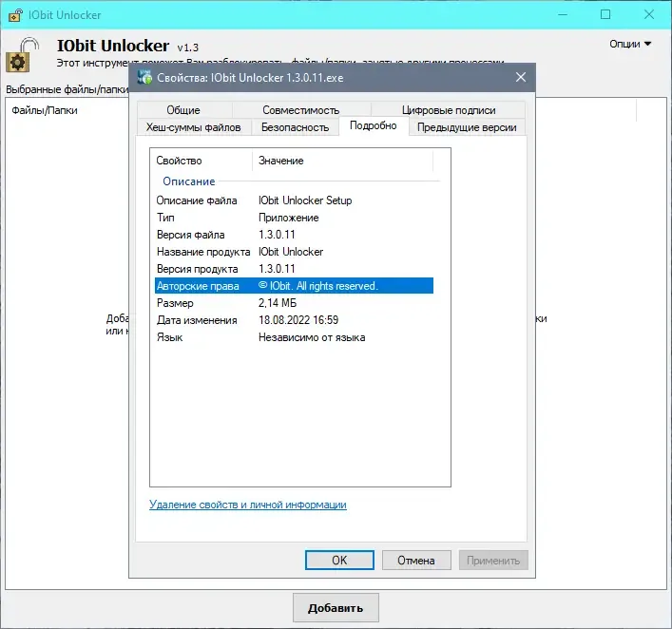The width and height of the screenshot is (672, 629).
Task: Click the properties dialog title icon
Action: pyautogui.click(x=144, y=78)
